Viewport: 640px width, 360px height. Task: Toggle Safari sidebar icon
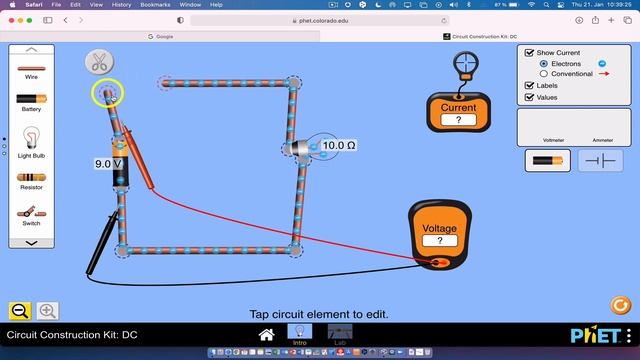point(48,20)
